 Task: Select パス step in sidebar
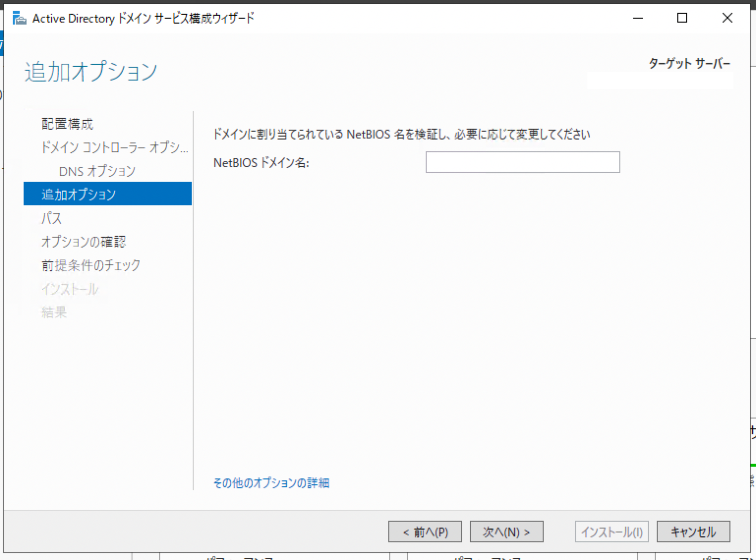tap(52, 218)
